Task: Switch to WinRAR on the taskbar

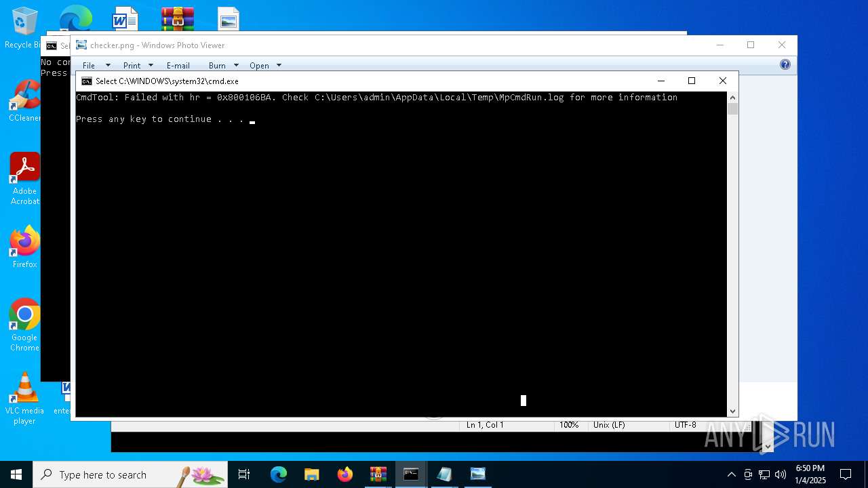Action: click(x=378, y=474)
